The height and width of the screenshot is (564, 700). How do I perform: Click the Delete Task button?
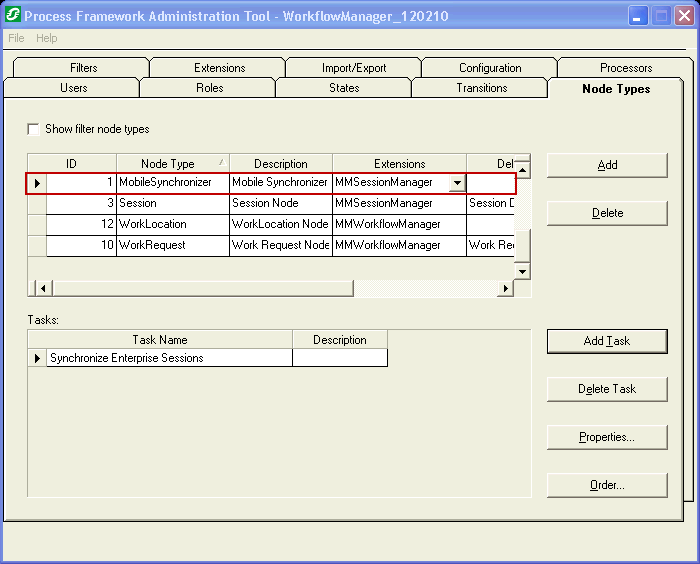607,389
